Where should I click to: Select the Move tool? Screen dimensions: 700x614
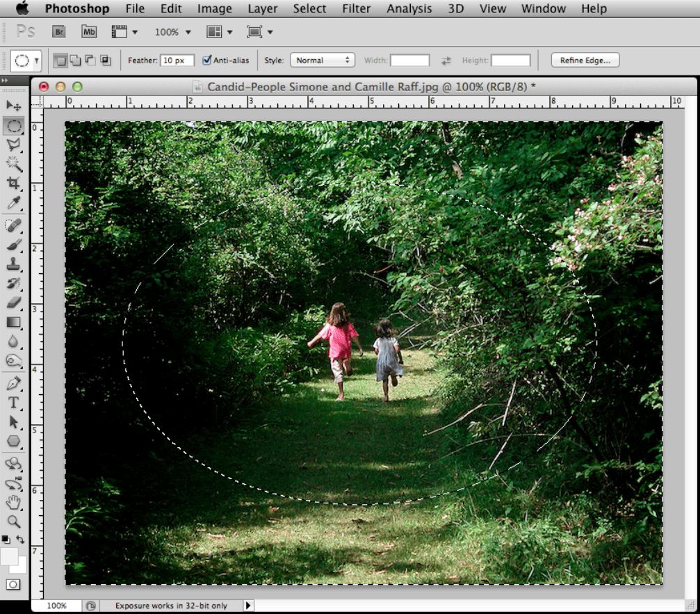pyautogui.click(x=14, y=106)
